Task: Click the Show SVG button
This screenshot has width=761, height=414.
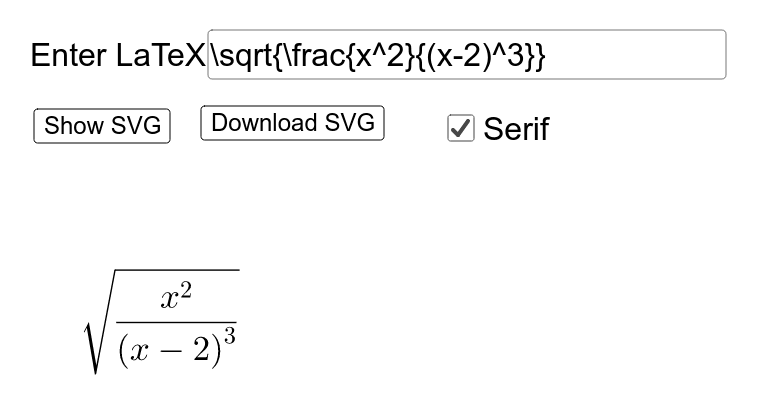Action: point(102,126)
